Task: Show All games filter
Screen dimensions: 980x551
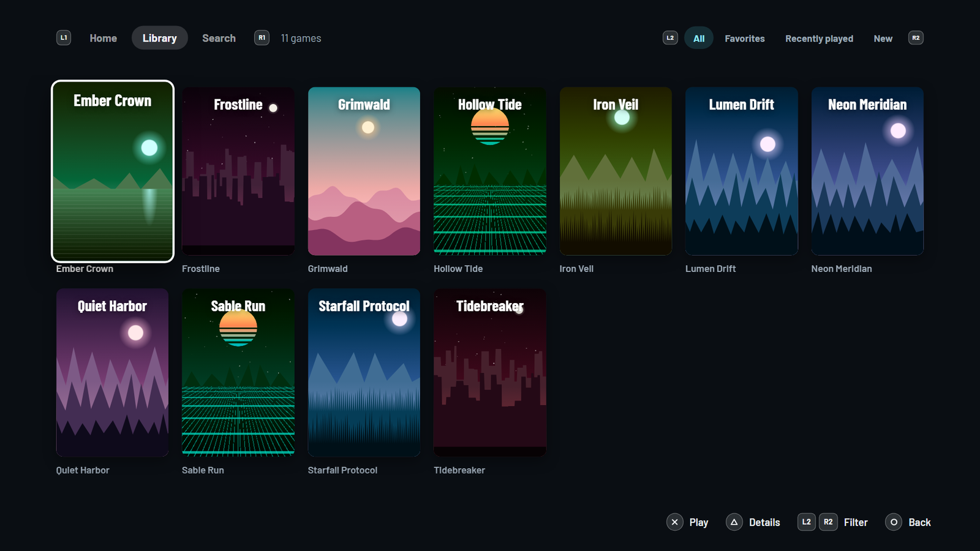Action: point(699,38)
